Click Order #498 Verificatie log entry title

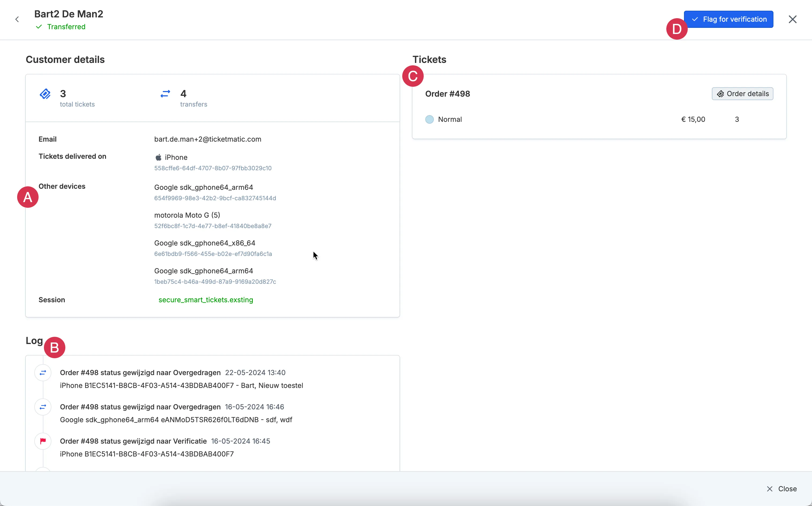[133, 441]
